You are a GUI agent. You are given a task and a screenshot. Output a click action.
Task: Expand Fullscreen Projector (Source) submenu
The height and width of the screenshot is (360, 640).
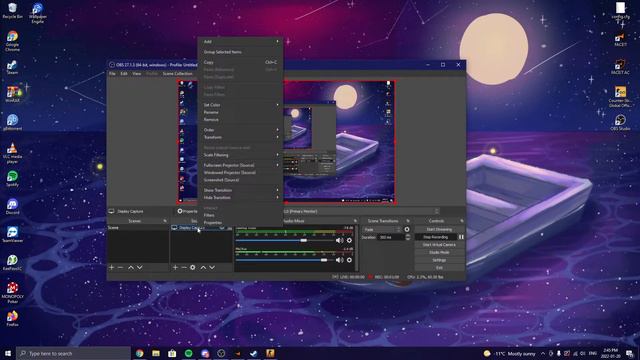240,165
